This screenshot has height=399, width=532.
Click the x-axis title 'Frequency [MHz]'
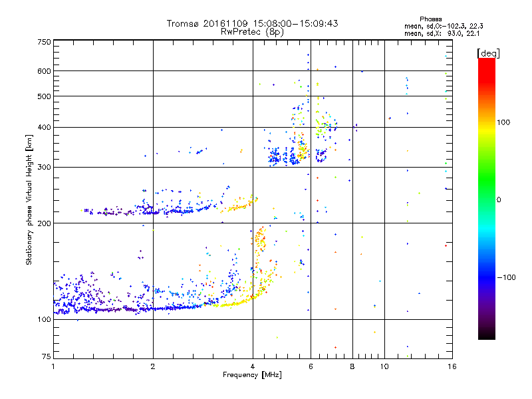pos(252,375)
